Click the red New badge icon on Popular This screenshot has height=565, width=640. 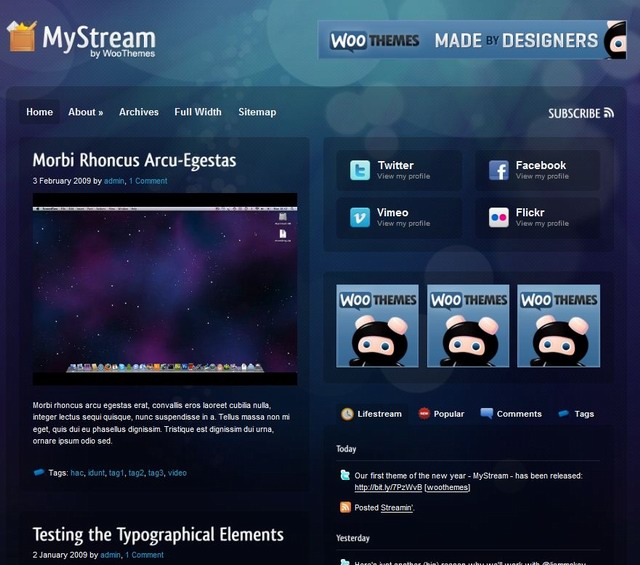(424, 414)
